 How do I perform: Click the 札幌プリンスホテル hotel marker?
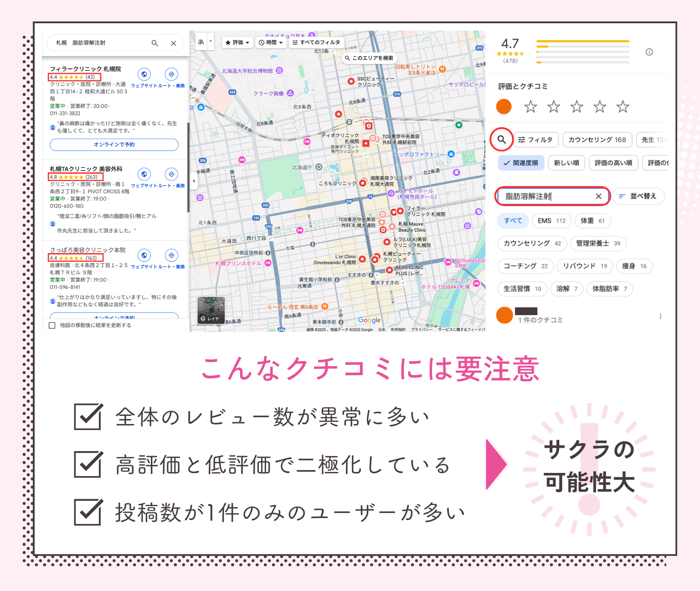(268, 263)
